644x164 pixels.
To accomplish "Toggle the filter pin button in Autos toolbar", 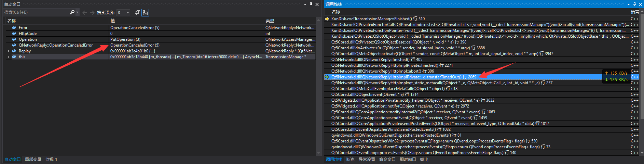I will coord(137,13).
